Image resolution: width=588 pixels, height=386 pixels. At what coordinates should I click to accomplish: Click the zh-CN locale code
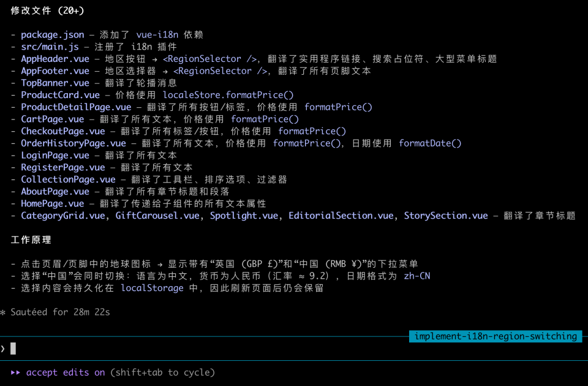coord(417,276)
